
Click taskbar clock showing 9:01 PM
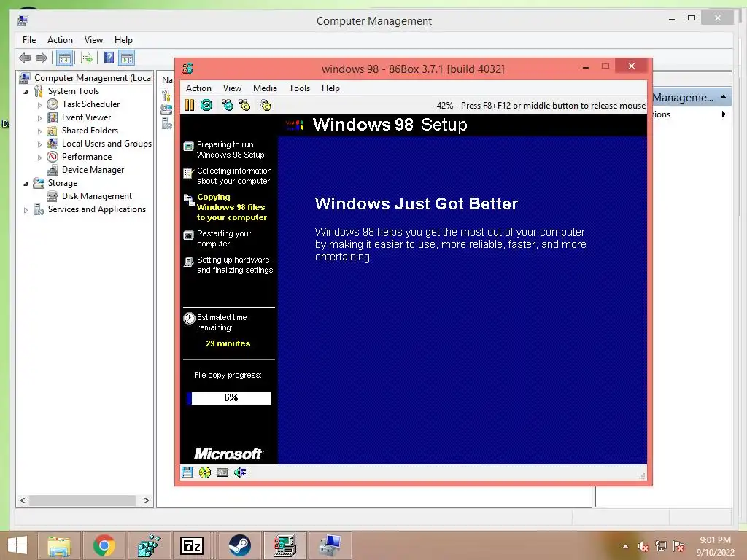point(715,540)
